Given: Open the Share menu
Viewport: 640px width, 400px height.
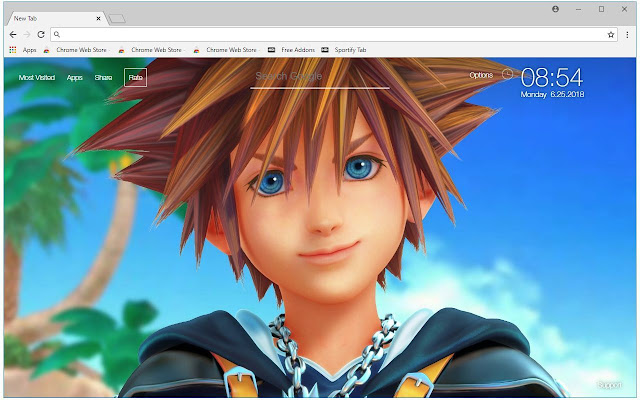Looking at the screenshot, I should click(103, 78).
